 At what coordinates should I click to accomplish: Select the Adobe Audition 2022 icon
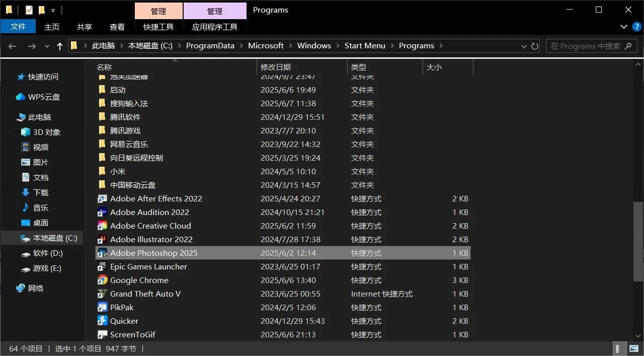pyautogui.click(x=102, y=212)
